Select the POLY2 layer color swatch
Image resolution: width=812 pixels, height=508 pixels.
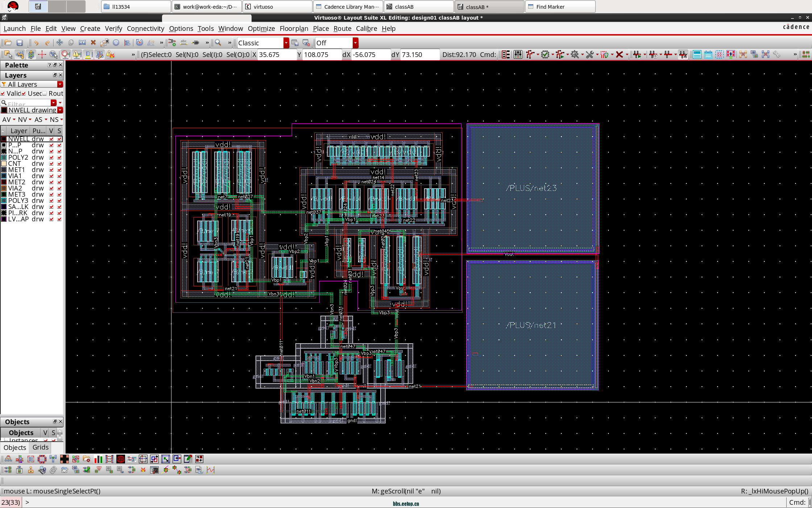tap(4, 157)
